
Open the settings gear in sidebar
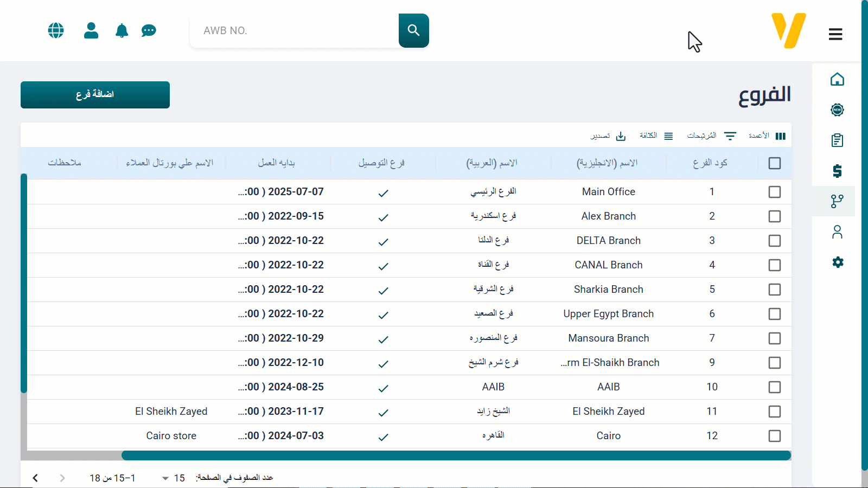tap(838, 262)
